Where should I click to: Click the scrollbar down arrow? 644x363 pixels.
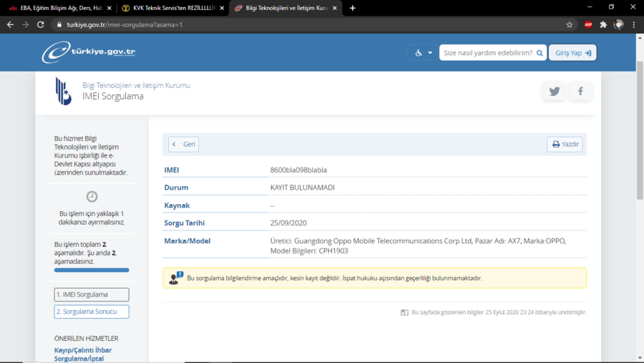click(640, 359)
